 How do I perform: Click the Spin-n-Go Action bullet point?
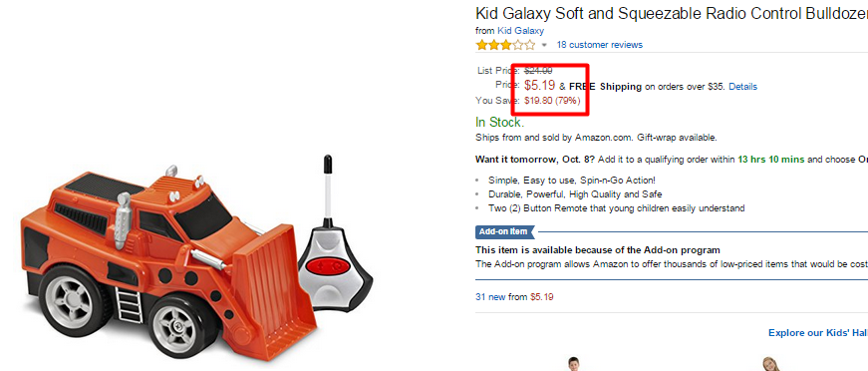572,181
